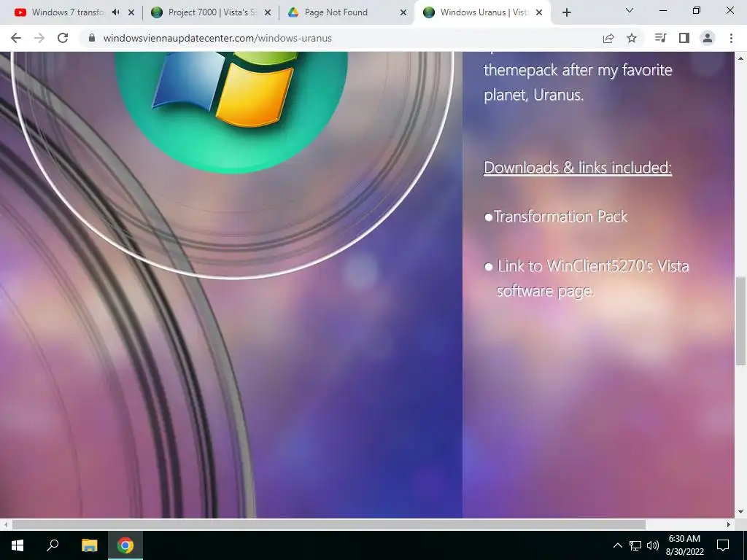Click the scroll right arrow
747x560 pixels.
coord(729,524)
